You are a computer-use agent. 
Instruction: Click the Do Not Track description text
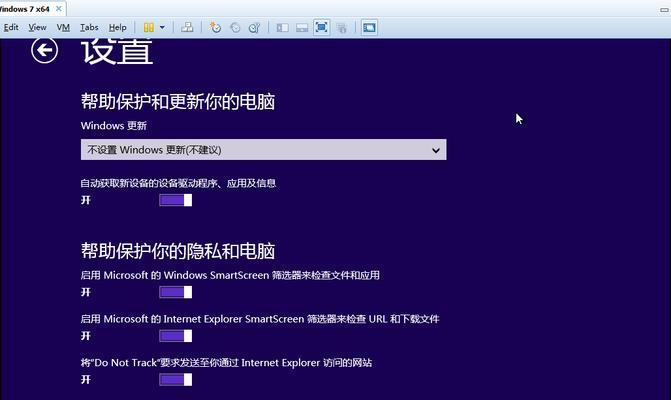tap(226, 363)
